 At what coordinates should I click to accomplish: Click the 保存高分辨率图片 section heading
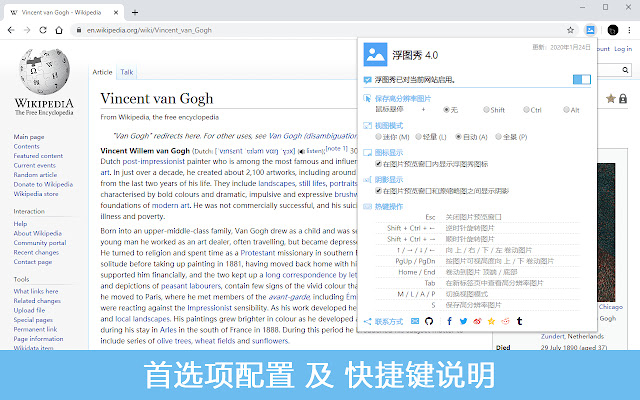(403, 99)
